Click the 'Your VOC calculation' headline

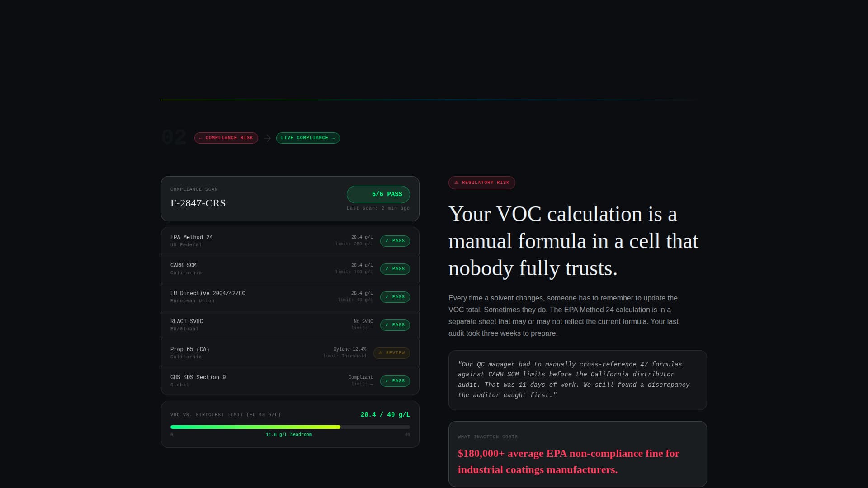point(573,241)
